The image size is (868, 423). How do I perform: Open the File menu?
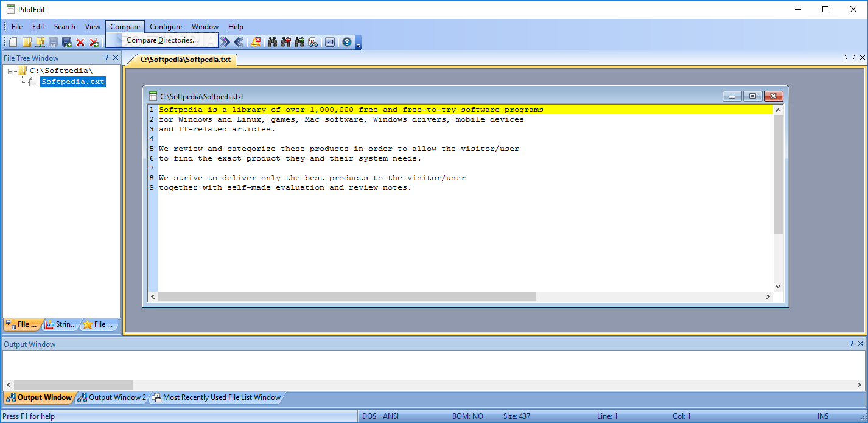click(16, 27)
